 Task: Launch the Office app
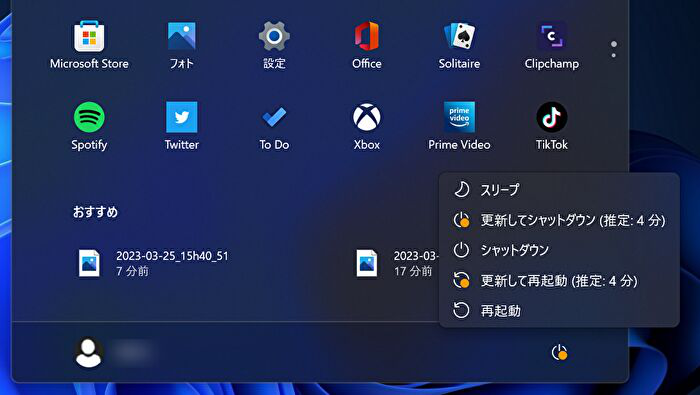pos(367,45)
